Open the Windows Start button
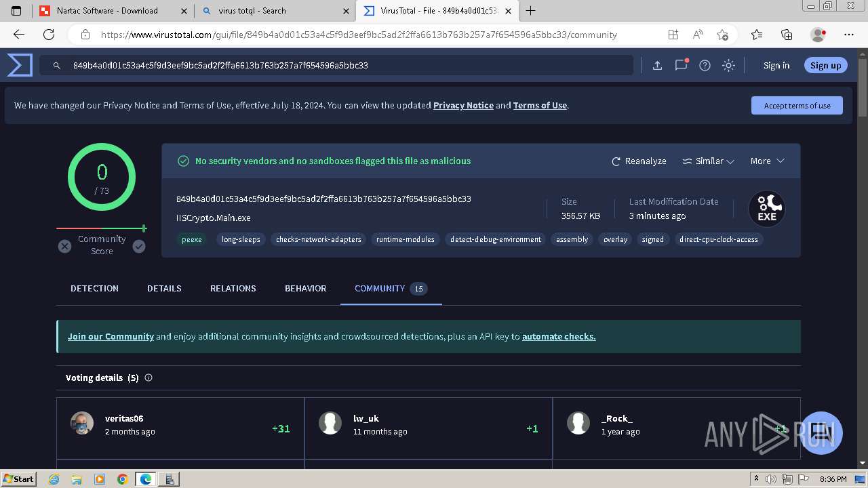Screen dimensions: 868x488 point(18,479)
